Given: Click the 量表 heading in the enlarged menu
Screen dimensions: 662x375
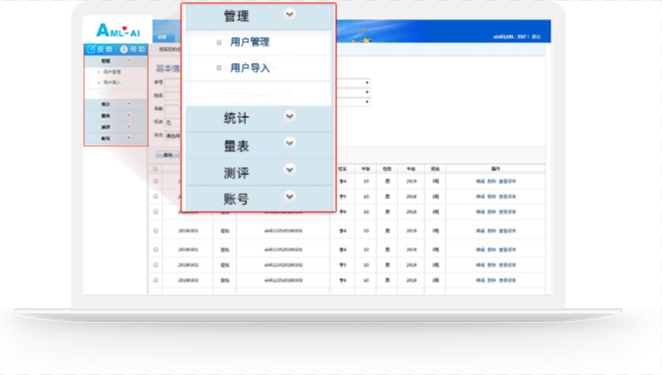Looking at the screenshot, I should point(236,146).
